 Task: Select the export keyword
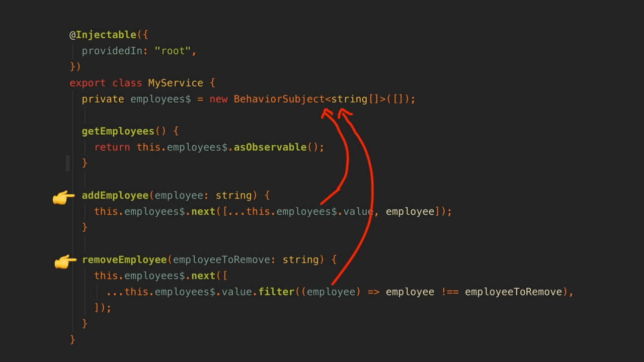point(88,83)
